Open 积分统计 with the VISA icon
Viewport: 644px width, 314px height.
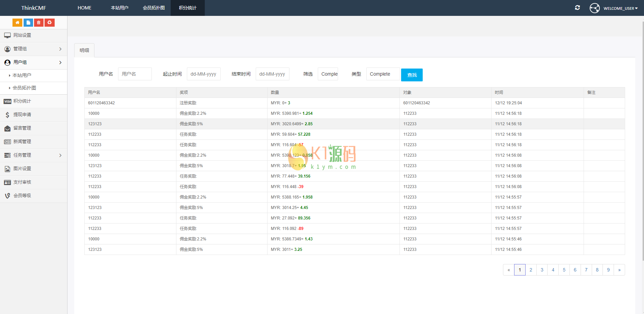[x=22, y=101]
